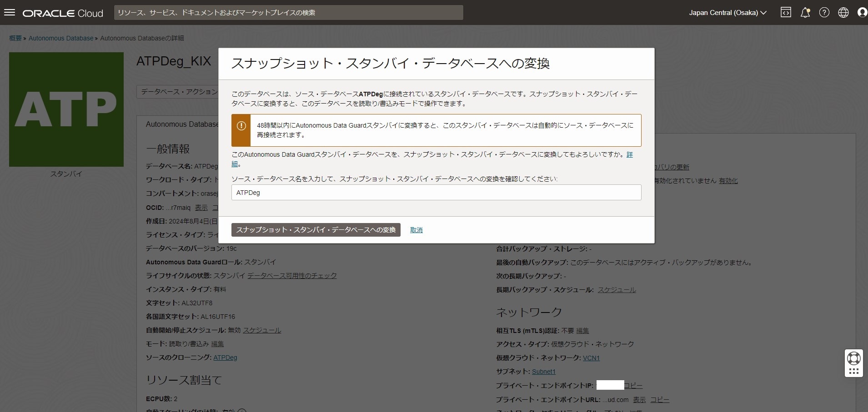Screen dimensions: 868x412
Task: Click the Autonomous Database breadcrumb link
Action: click(x=61, y=38)
